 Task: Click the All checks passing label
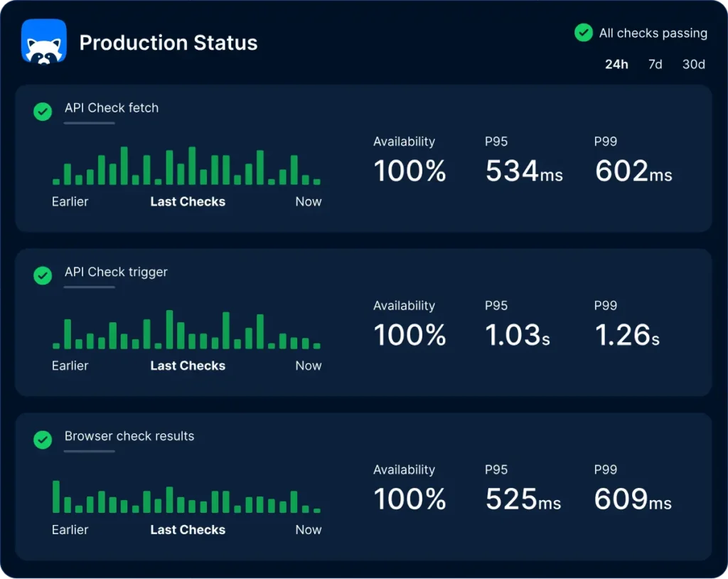click(653, 33)
